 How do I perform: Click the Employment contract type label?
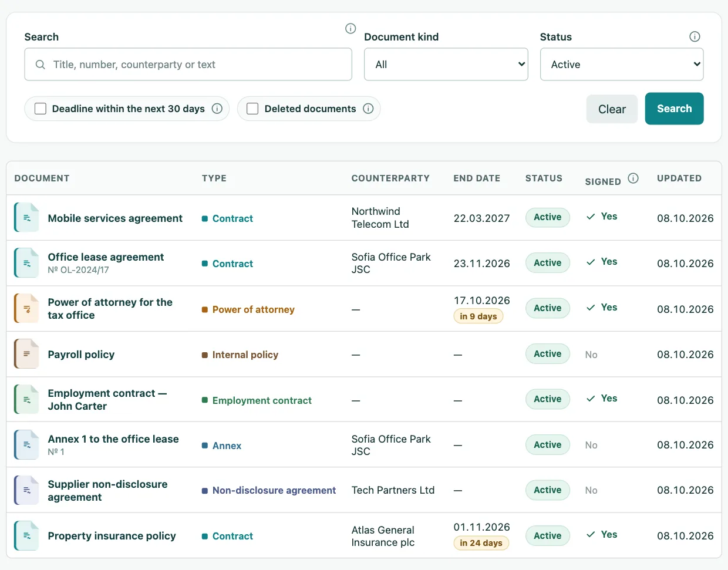(x=262, y=400)
